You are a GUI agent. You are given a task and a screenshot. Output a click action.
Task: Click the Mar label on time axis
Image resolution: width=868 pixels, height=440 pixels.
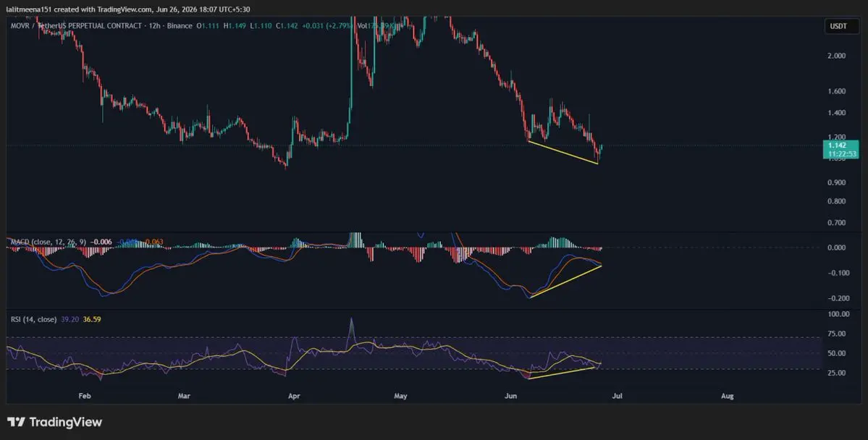(184, 397)
